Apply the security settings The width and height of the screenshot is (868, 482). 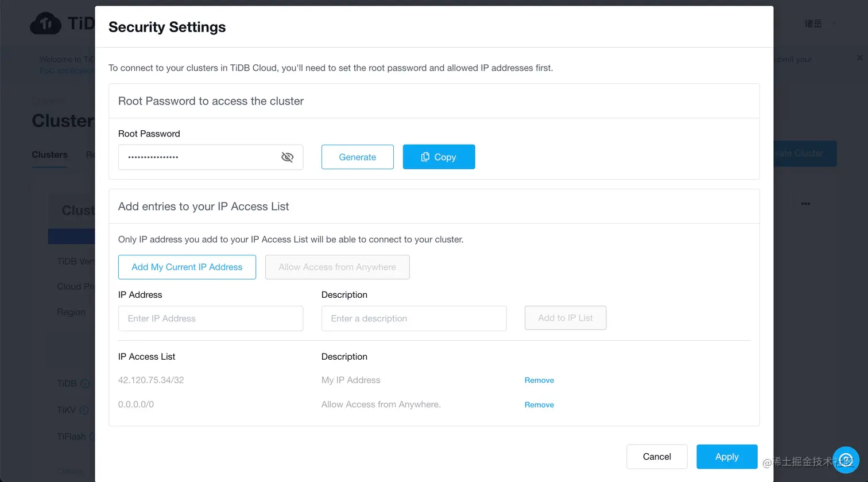[727, 457]
